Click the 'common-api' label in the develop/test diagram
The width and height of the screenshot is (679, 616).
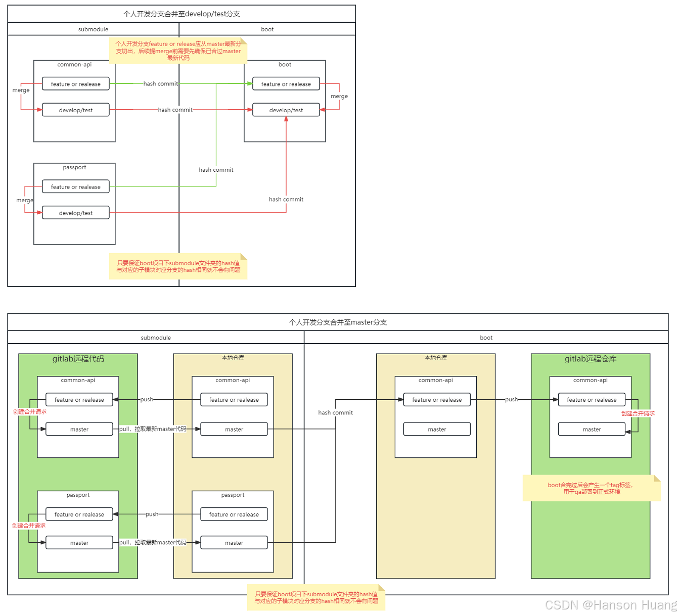click(x=75, y=64)
